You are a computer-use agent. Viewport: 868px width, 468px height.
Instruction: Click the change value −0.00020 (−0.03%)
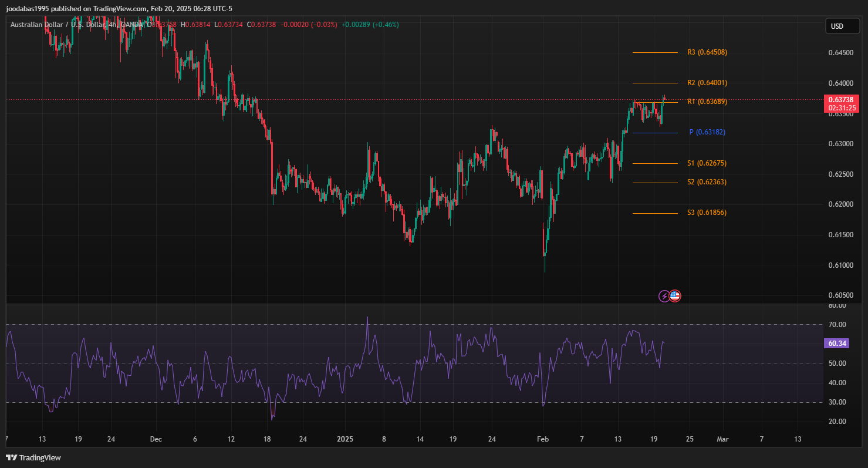309,25
